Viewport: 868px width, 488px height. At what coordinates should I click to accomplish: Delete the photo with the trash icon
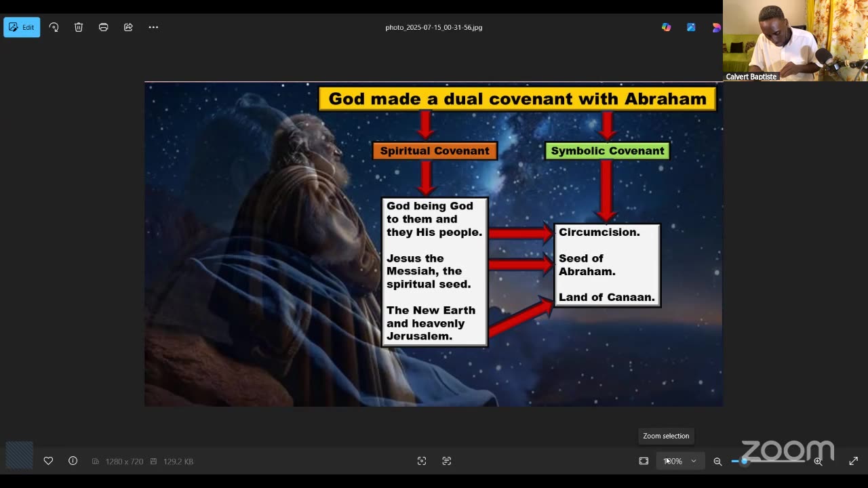(x=79, y=27)
